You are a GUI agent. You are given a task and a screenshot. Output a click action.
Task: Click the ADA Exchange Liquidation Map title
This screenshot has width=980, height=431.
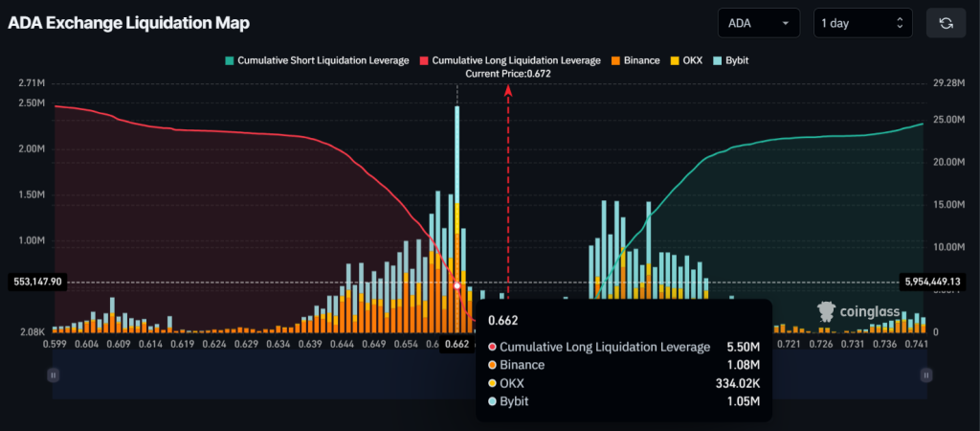point(129,23)
